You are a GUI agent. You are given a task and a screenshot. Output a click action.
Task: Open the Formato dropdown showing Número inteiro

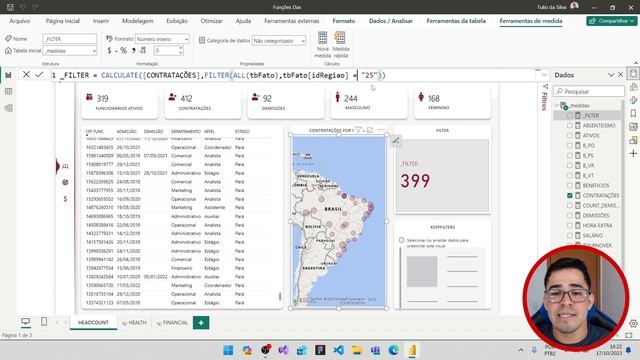162,39
